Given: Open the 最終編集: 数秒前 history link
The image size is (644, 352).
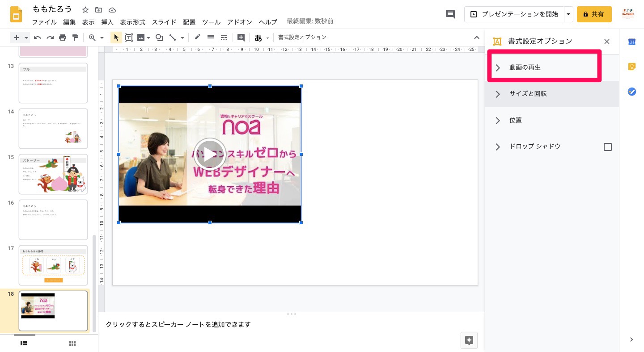Looking at the screenshot, I should click(x=310, y=21).
